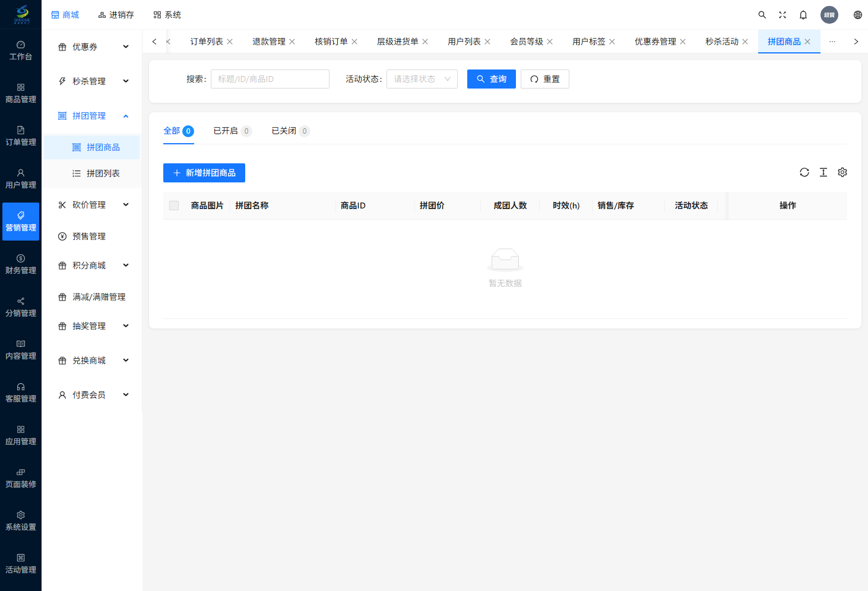Select 营销管理 in the left sidebar
The image size is (868, 591).
coord(21,222)
